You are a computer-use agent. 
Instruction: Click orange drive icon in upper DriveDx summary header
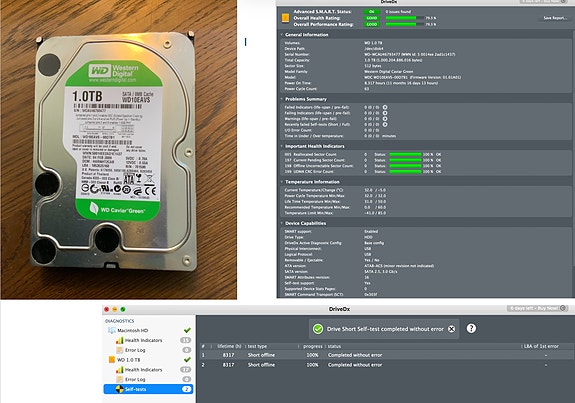tap(285, 18)
